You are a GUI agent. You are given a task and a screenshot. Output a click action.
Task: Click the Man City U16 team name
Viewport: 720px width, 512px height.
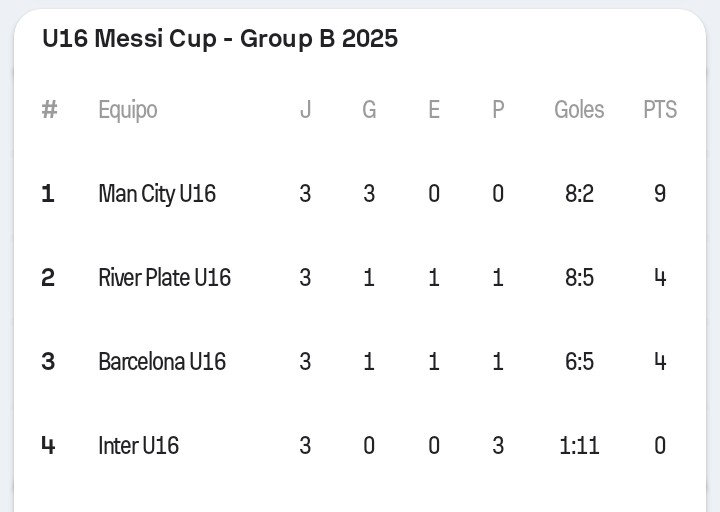pyautogui.click(x=157, y=193)
